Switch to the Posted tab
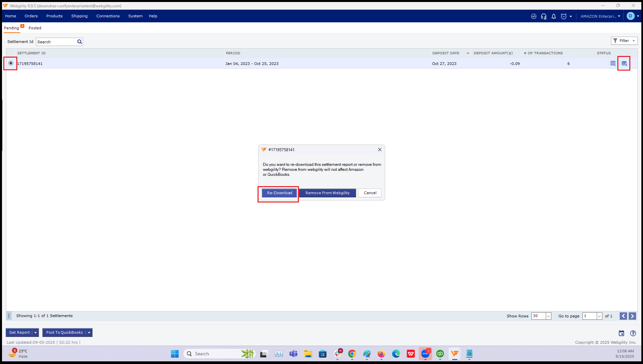The height and width of the screenshot is (364, 643). pos(35,28)
